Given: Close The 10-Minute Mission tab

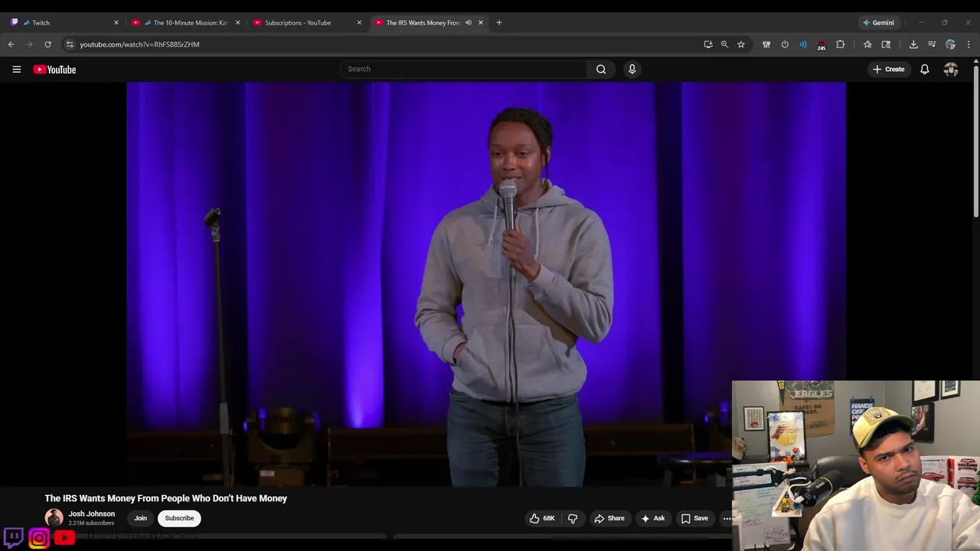Looking at the screenshot, I should [237, 23].
